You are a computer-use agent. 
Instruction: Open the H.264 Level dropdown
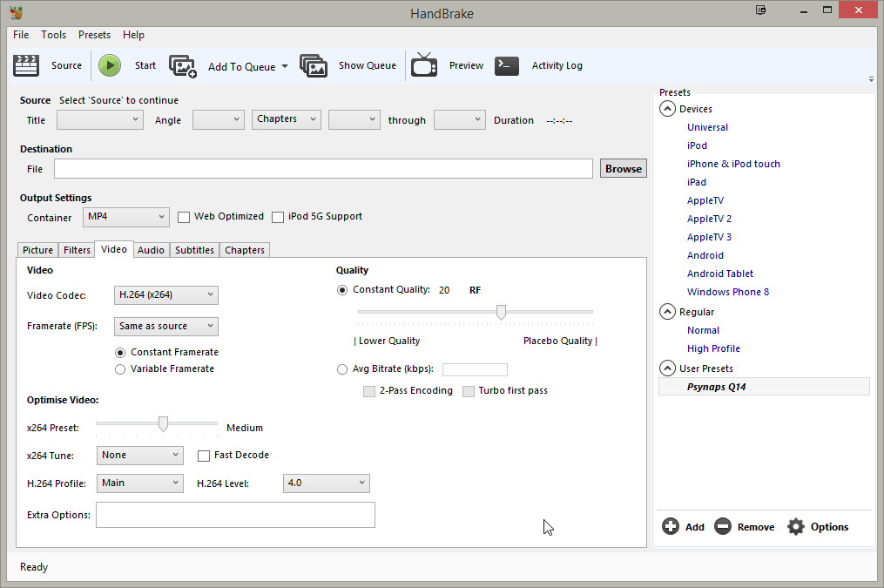pyautogui.click(x=327, y=483)
